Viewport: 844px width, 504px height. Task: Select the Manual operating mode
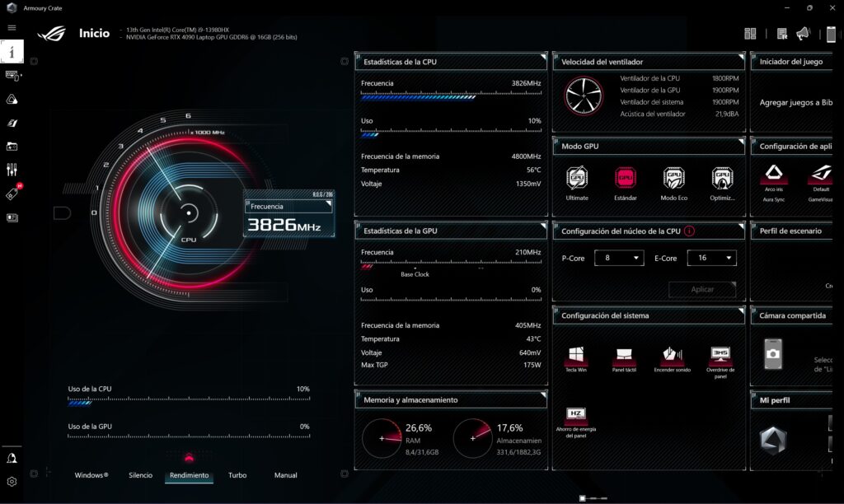click(285, 475)
